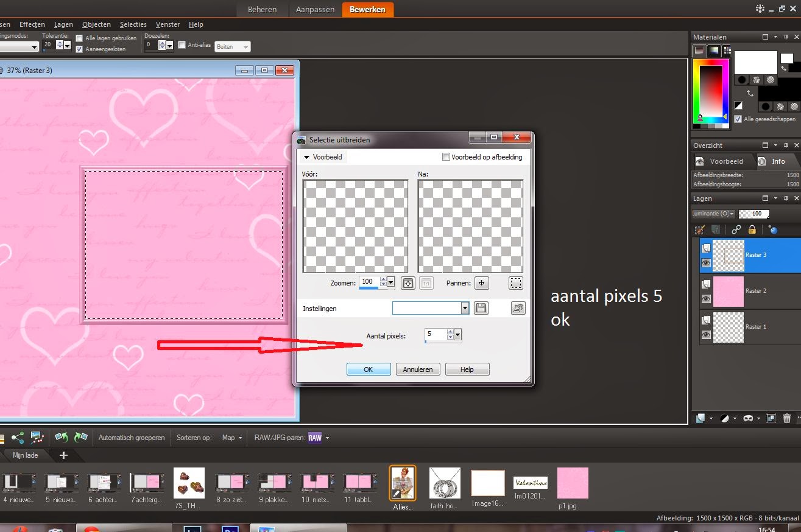
Task: Open the blend mode Luminantie dropdown
Action: [714, 214]
